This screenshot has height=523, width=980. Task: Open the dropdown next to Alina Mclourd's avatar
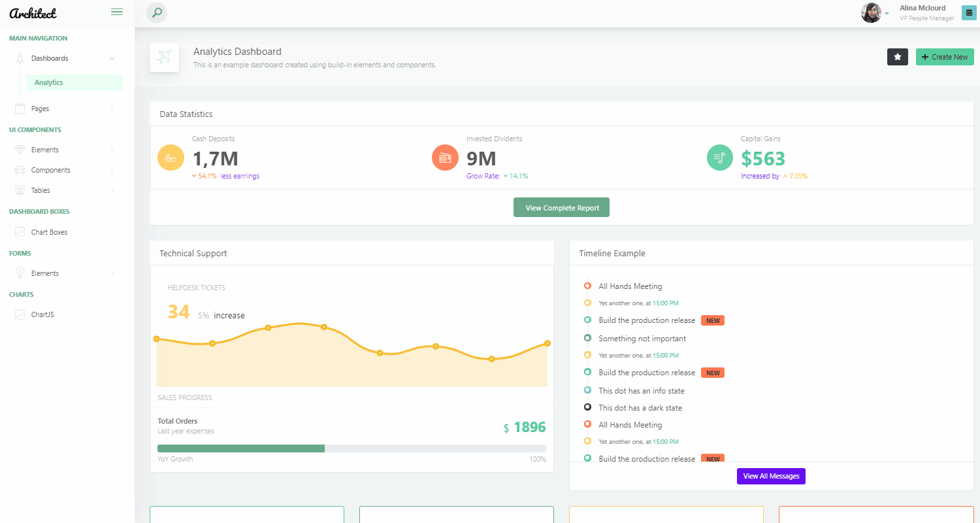click(887, 12)
